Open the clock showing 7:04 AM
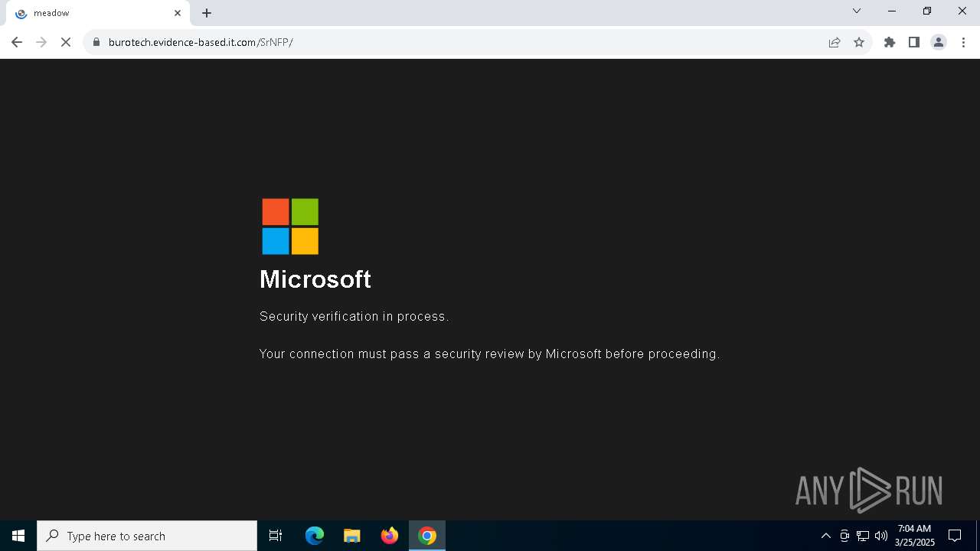Screen dimensions: 980x551 pyautogui.click(x=915, y=536)
